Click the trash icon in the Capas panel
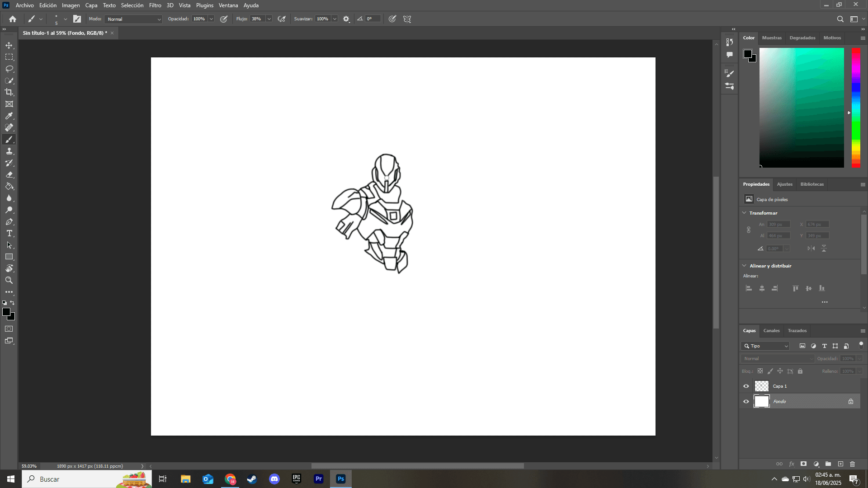This screenshot has height=488, width=868. (852, 464)
